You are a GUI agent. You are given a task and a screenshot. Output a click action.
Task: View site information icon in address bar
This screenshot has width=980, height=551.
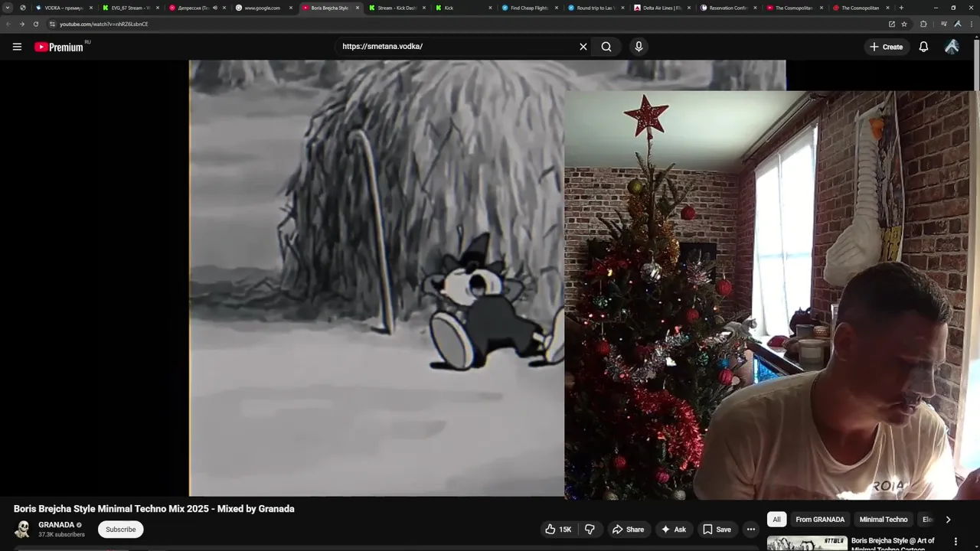tap(52, 24)
